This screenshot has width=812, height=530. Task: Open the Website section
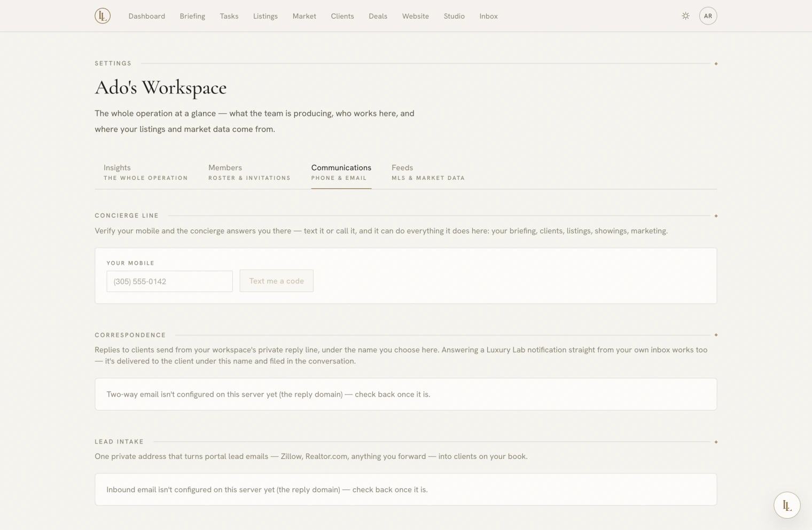(x=416, y=16)
